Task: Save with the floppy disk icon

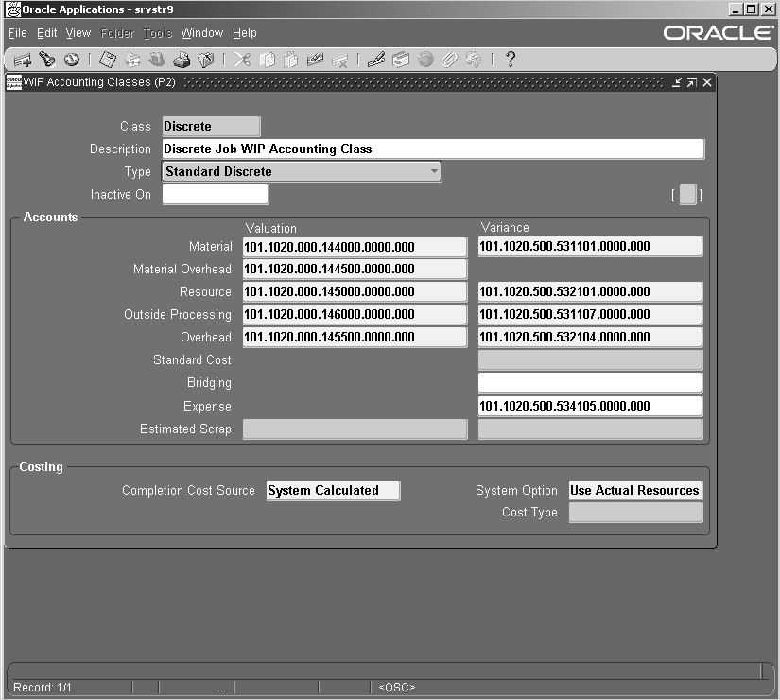Action: pos(108,60)
